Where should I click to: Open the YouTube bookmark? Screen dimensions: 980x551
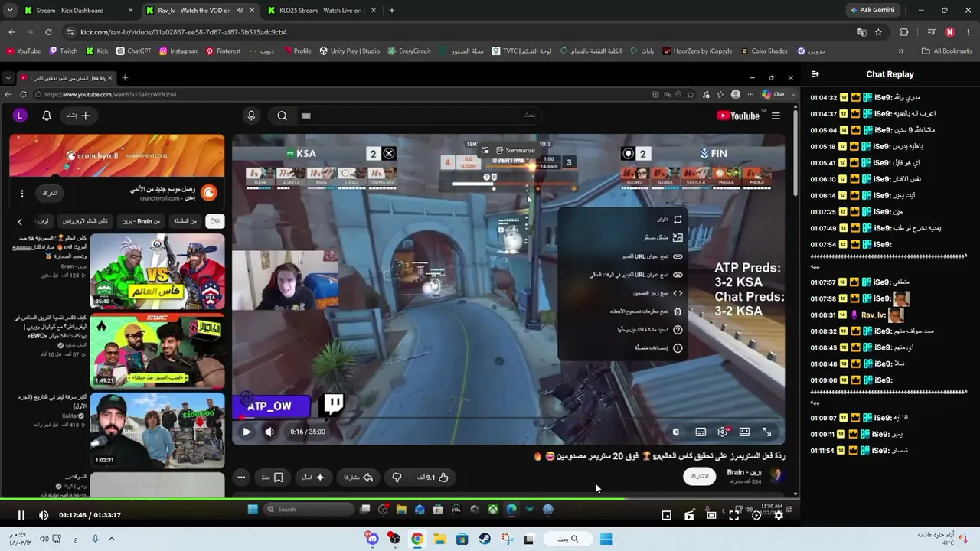(24, 51)
